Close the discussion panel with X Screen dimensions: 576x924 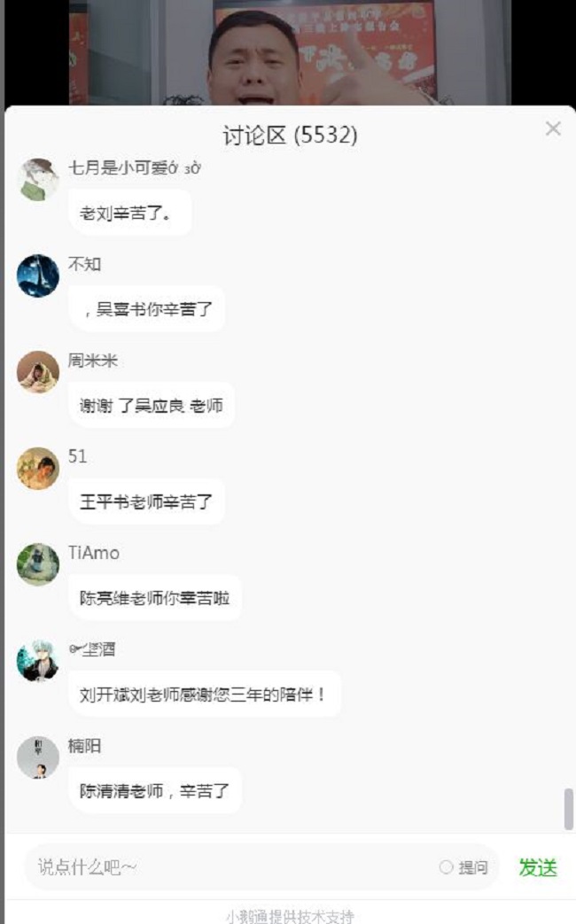[x=552, y=128]
